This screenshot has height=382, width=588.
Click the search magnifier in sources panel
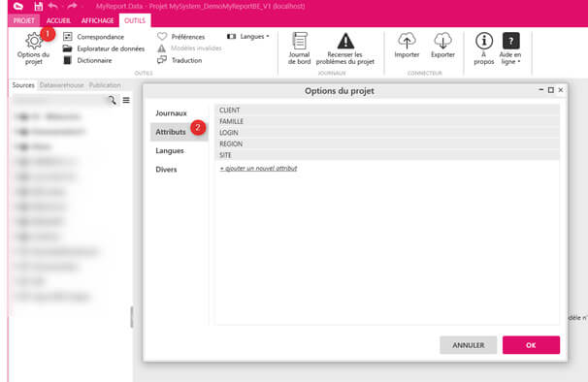tap(113, 100)
